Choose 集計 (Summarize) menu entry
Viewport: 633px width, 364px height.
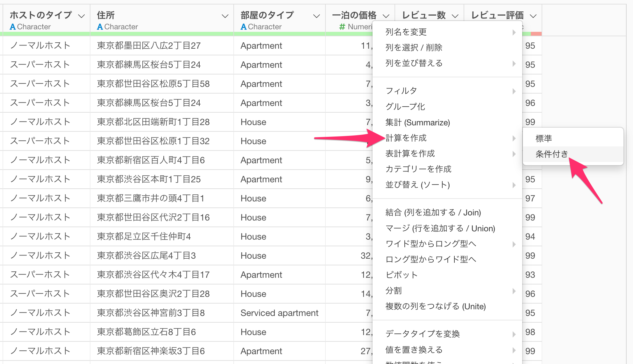[x=417, y=122]
